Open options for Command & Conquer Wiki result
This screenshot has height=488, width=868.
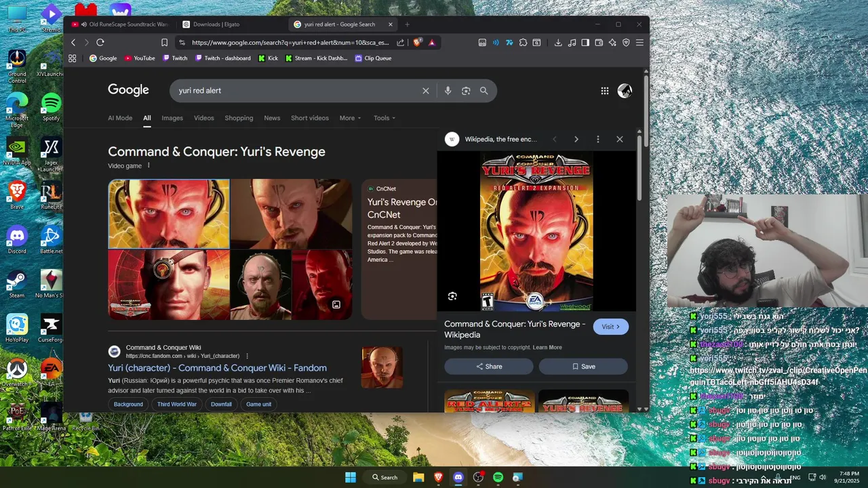click(247, 356)
